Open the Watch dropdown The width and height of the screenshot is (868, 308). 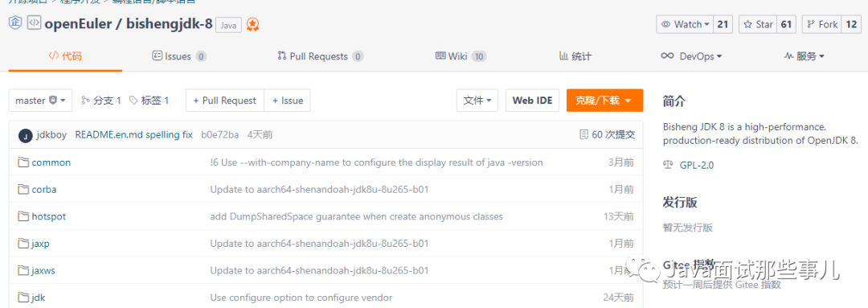point(685,24)
